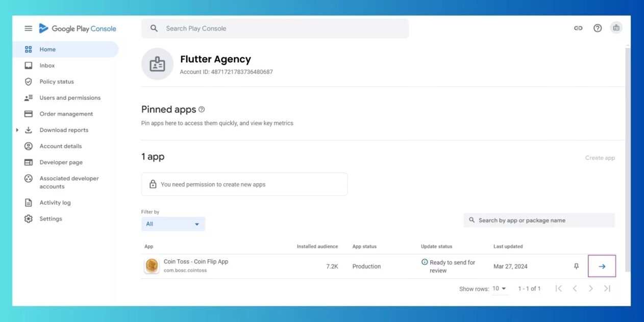Click the Pinned apps help icon

pyautogui.click(x=202, y=109)
